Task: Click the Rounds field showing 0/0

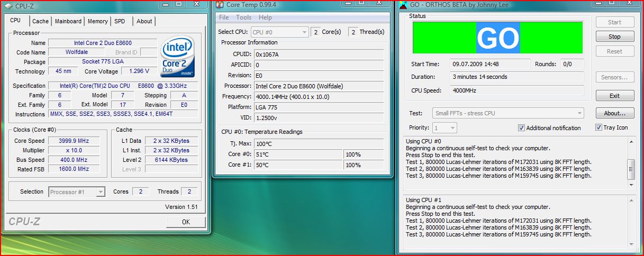Action: [572, 64]
